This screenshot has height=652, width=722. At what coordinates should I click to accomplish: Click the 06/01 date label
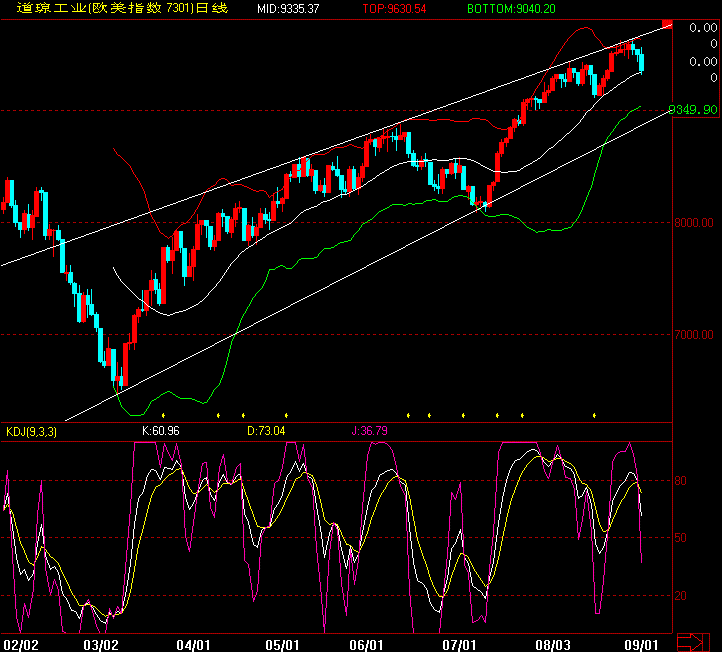(366, 645)
